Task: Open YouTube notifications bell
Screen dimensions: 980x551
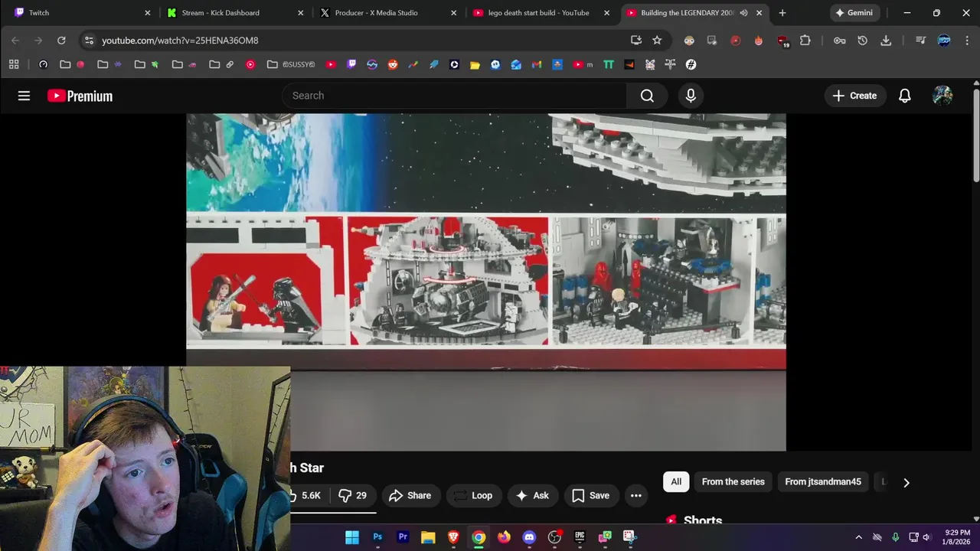Action: (904, 96)
